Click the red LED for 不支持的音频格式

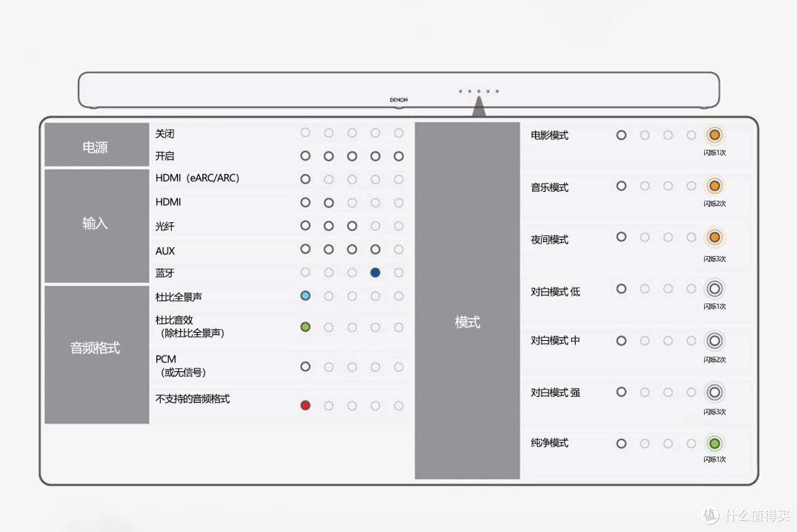305,406
